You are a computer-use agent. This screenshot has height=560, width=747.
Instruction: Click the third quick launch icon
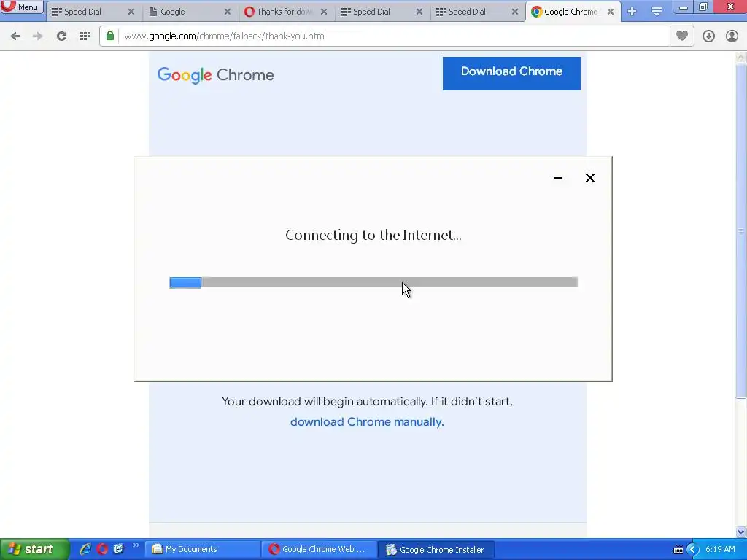[118, 549]
